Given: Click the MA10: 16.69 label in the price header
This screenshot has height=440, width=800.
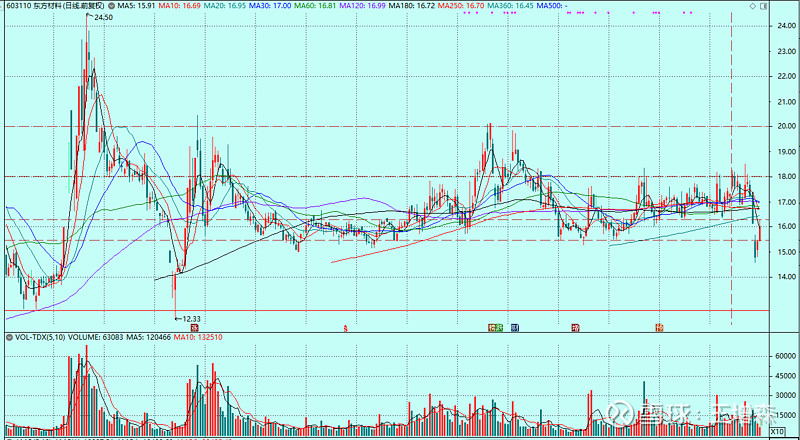Looking at the screenshot, I should (178, 5).
